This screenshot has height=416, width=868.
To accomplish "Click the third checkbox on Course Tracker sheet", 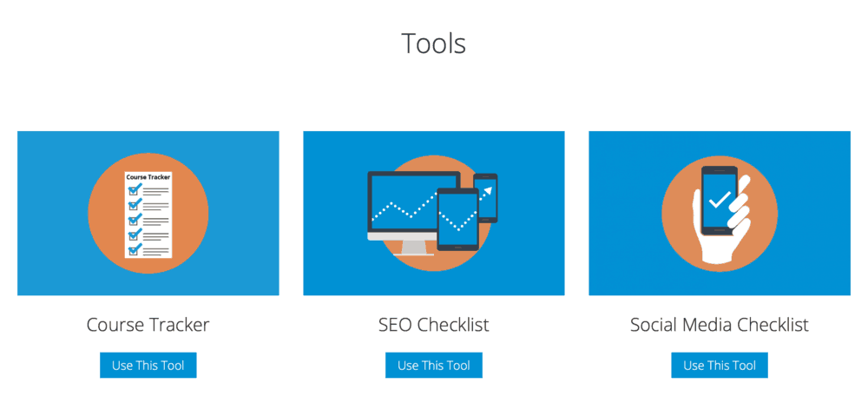I will 135,220.
